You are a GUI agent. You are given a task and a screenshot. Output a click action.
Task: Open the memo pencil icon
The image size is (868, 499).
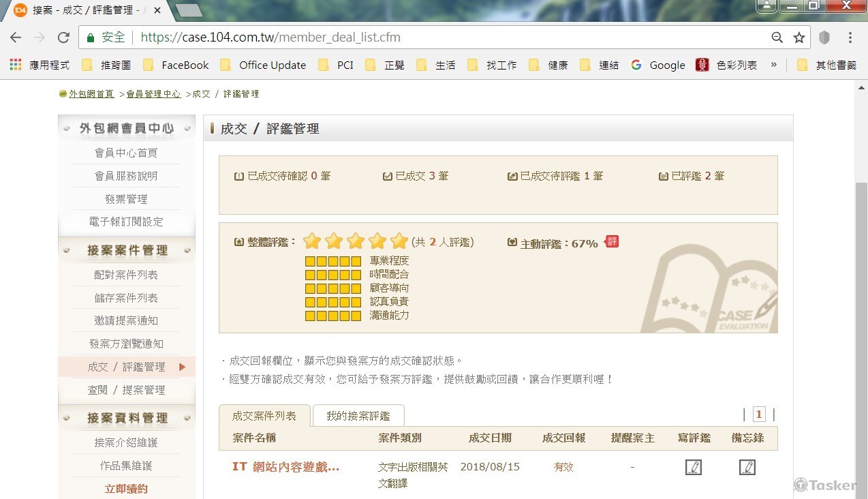point(747,467)
